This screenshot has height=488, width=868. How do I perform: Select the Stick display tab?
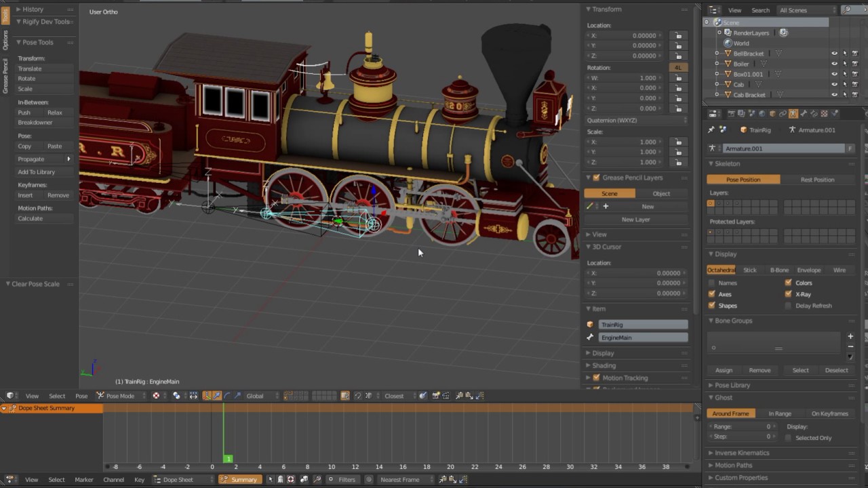click(x=749, y=270)
